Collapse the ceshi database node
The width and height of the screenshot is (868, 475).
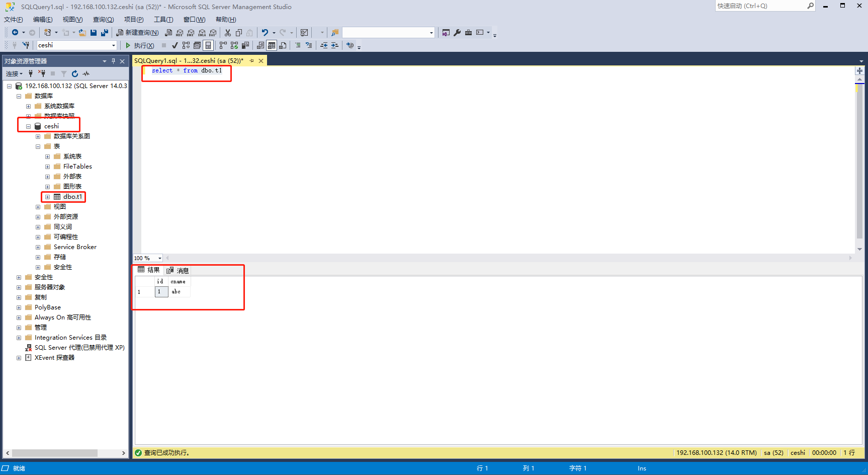point(28,126)
